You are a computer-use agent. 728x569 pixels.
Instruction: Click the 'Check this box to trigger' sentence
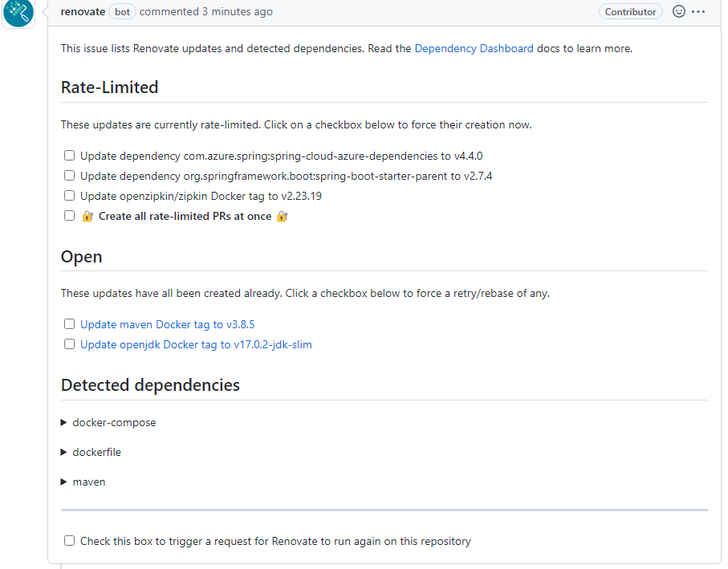(x=275, y=541)
